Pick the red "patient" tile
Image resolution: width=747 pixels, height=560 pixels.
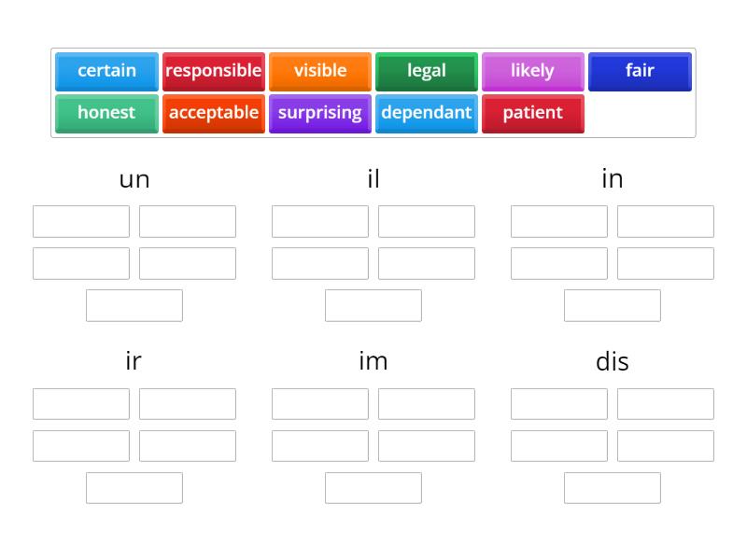(x=533, y=113)
